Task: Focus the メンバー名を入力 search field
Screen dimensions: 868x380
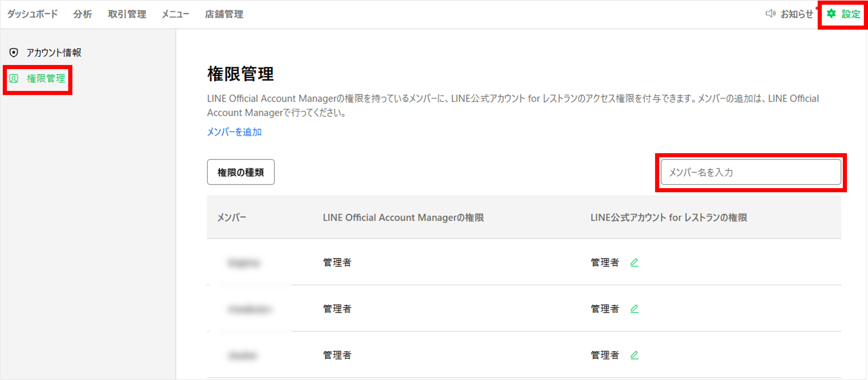Action: pos(751,172)
